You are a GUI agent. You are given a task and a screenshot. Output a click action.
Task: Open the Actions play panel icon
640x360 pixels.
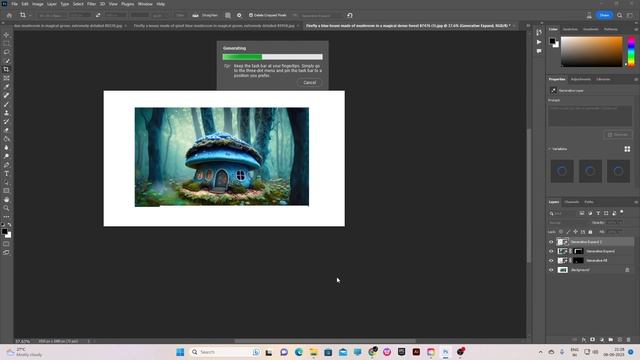pos(539,42)
